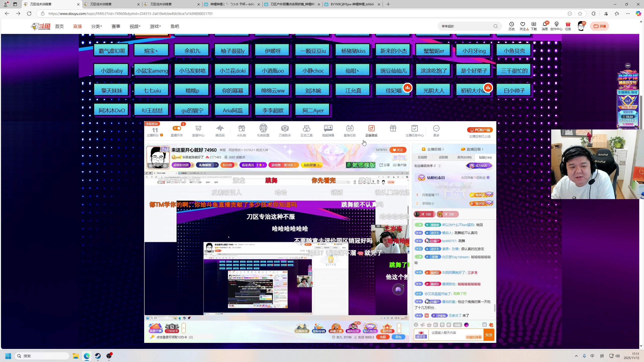The height and width of the screenshot is (362, 644).
Task: Open the 鱼吧 section in top navigation
Action: 175,26
